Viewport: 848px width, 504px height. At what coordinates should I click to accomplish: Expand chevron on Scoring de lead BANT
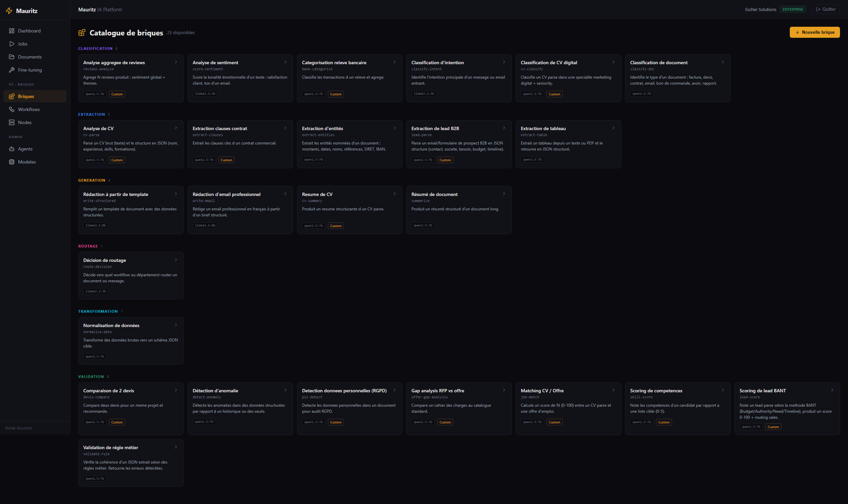(x=832, y=390)
